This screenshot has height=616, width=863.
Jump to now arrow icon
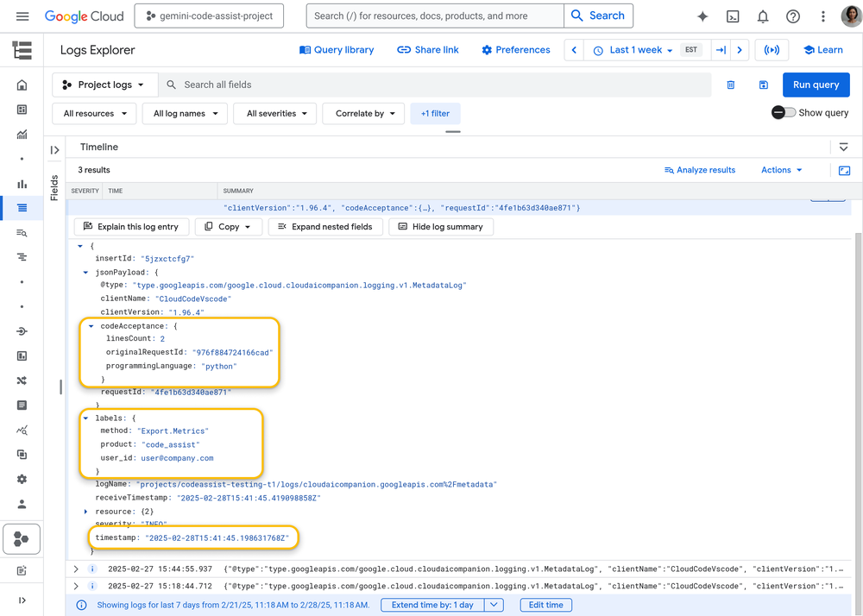coord(721,50)
